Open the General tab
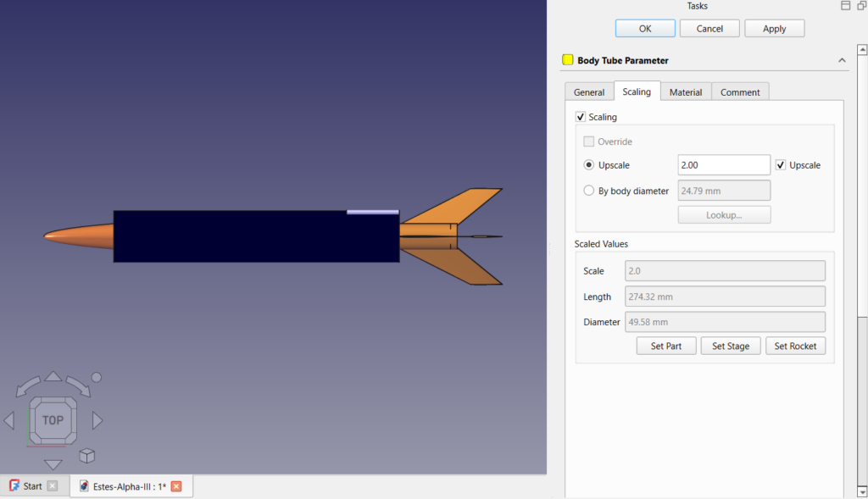Image resolution: width=868 pixels, height=499 pixels. coord(589,92)
